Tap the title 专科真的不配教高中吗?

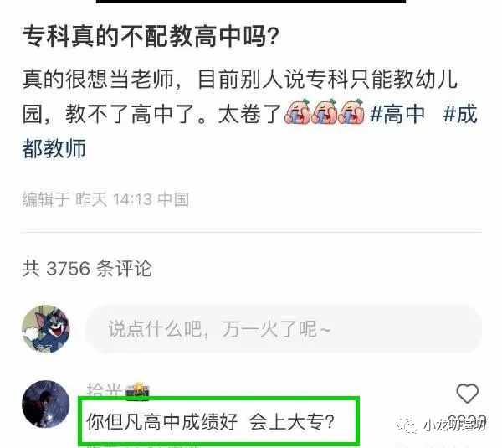(x=151, y=37)
